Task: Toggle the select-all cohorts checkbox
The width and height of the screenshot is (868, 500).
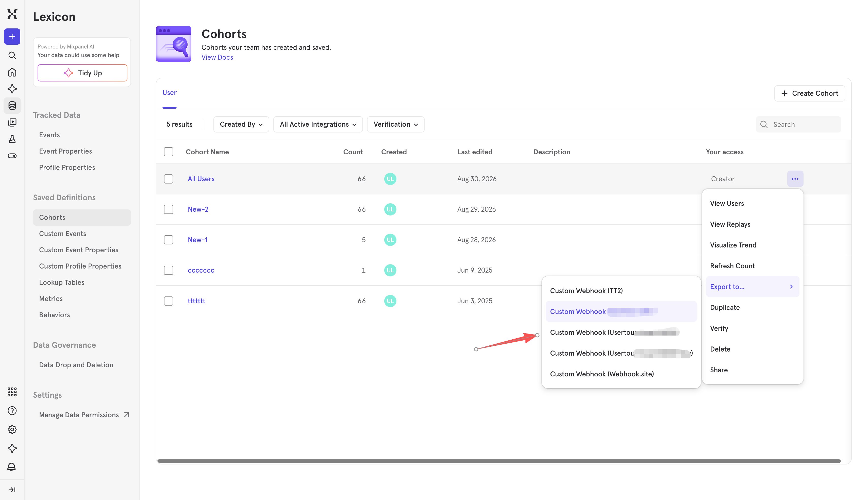Action: coord(168,152)
